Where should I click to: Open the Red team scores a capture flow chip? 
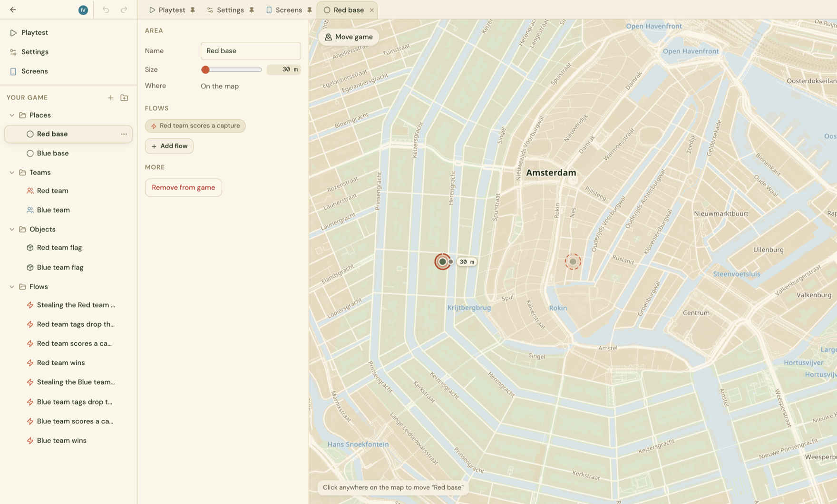point(195,126)
